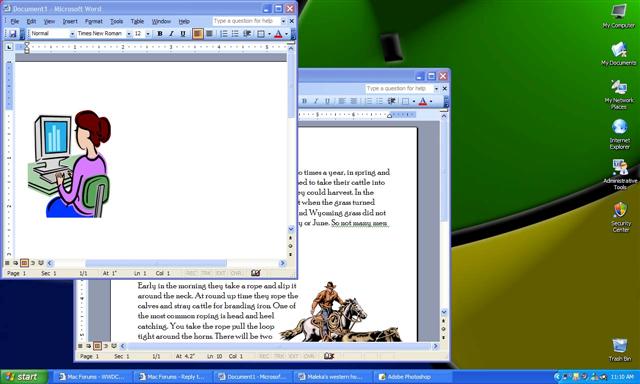Open border options arrow in Document1 toolbar
640x384 pixels.
(x=269, y=34)
